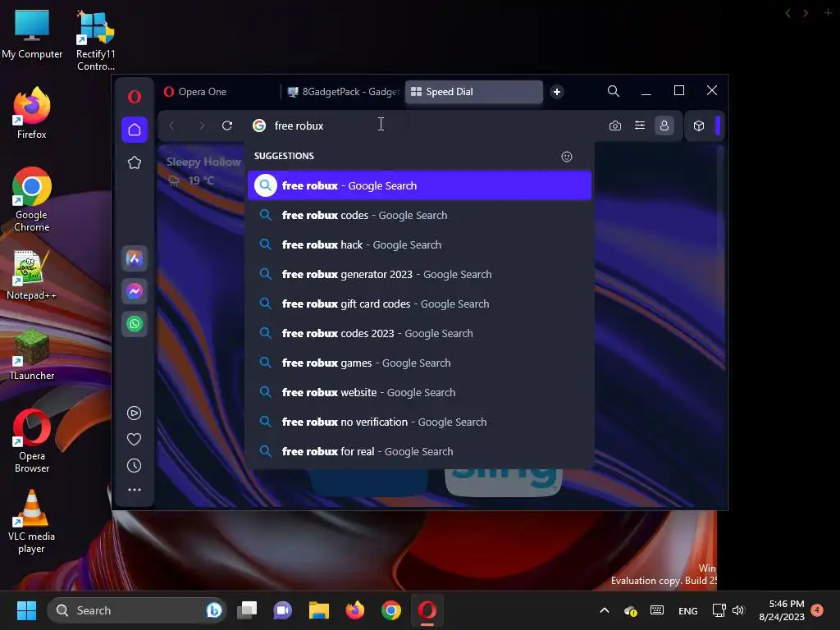Click the Sleepy Hollow weather widget
This screenshot has height=630, width=840.
[203, 171]
